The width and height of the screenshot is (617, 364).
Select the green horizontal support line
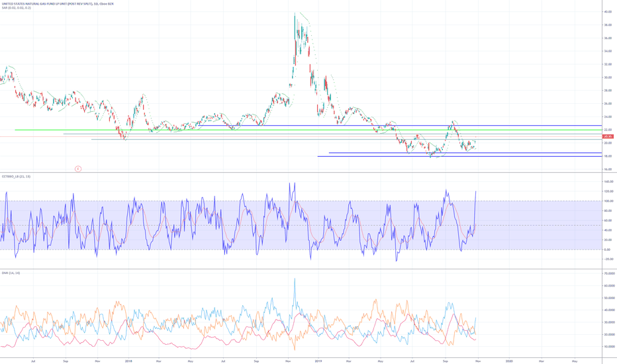pos(308,130)
